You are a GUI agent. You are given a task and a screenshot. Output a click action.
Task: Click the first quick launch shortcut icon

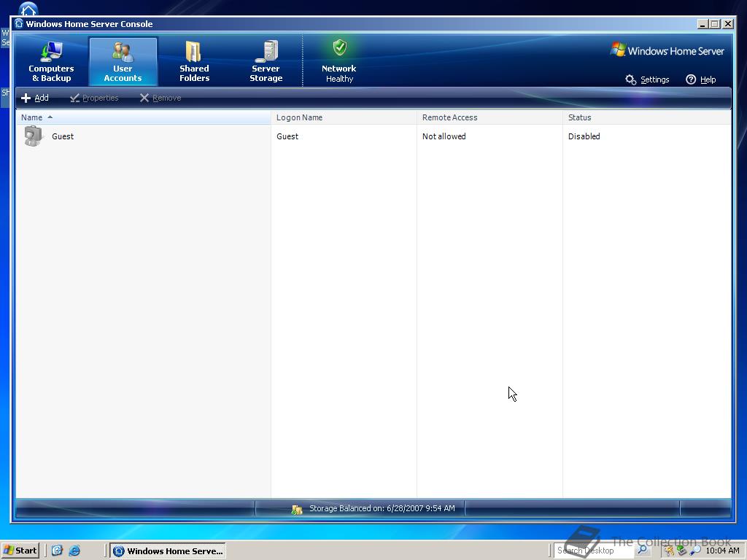click(x=57, y=551)
